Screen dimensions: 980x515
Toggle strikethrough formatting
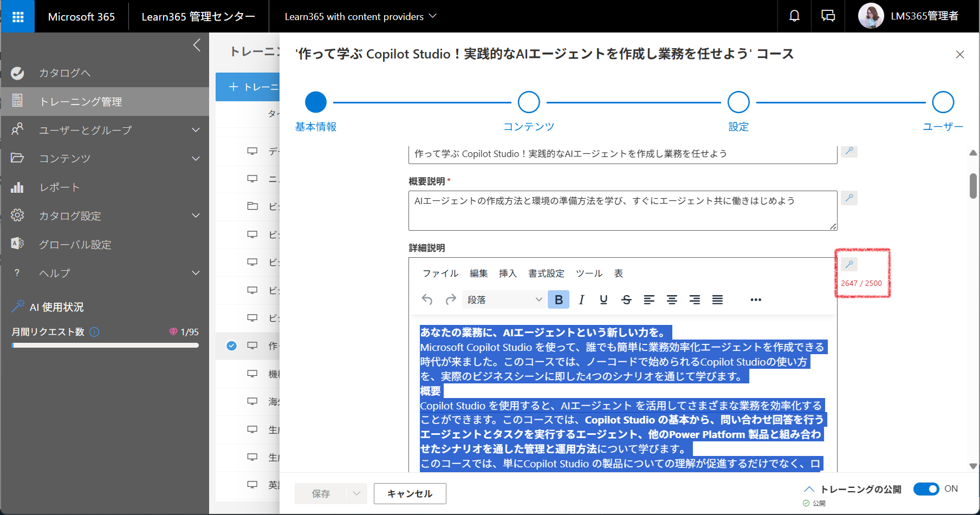click(626, 299)
